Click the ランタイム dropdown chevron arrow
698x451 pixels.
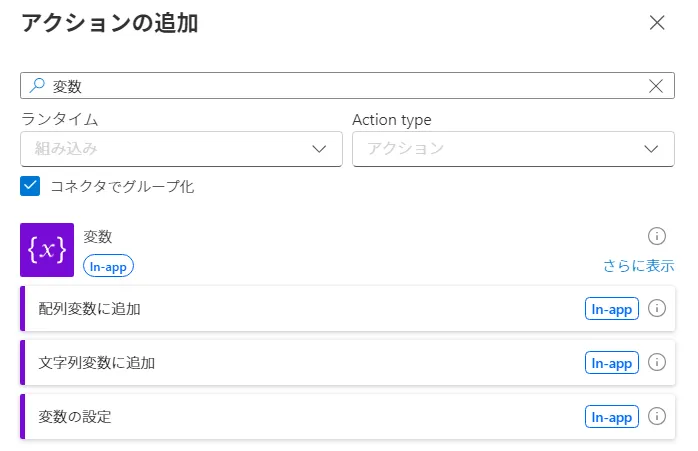[x=320, y=149]
